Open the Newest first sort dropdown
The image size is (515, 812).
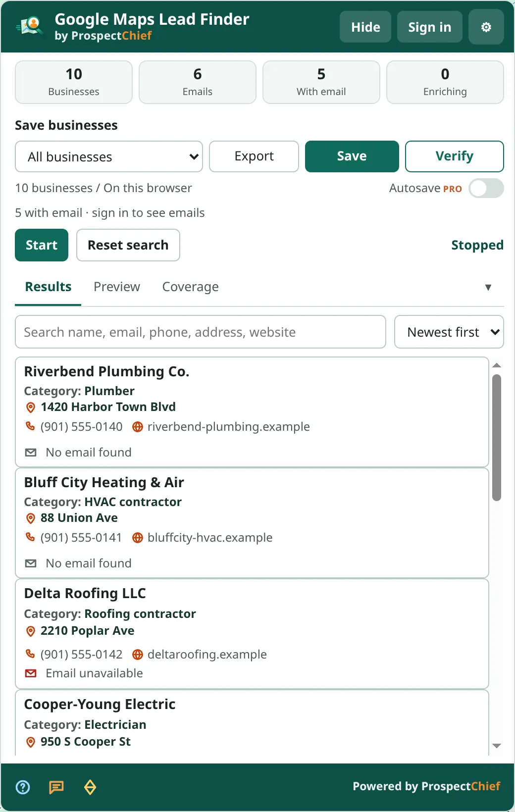tap(449, 332)
